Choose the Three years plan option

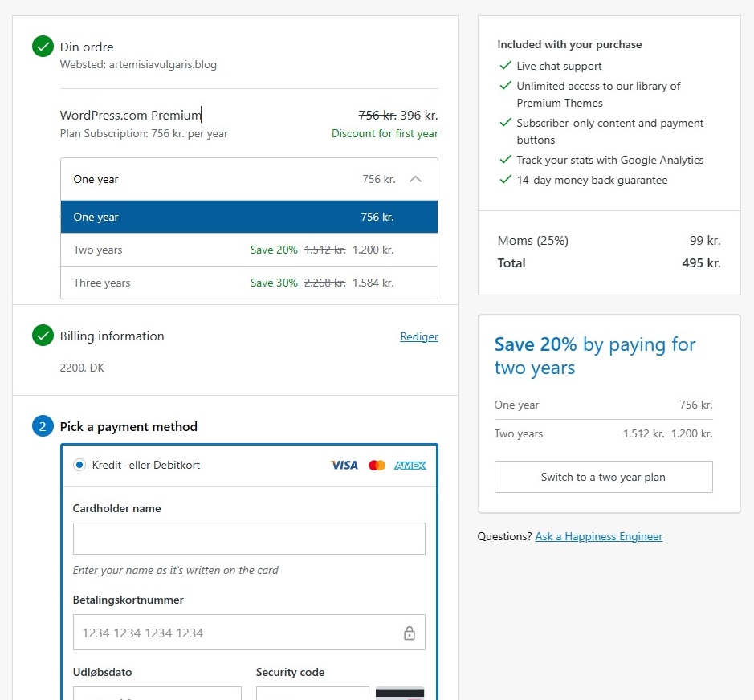click(249, 283)
